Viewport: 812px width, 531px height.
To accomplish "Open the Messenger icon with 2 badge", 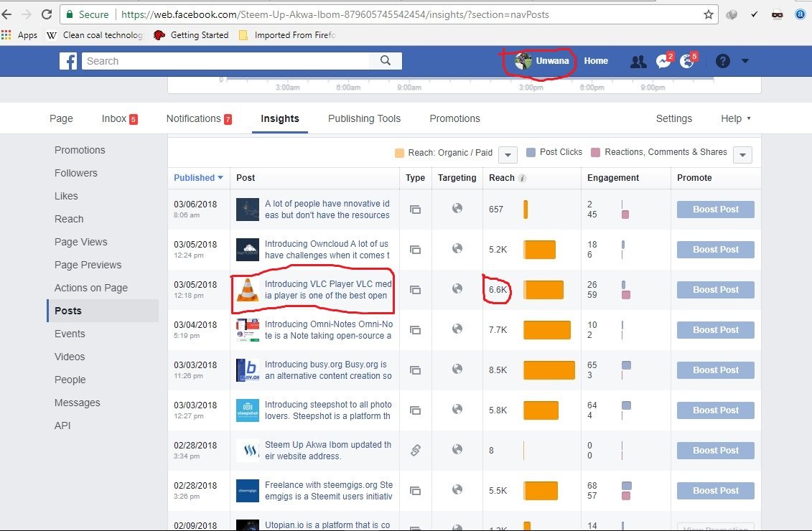I will click(x=664, y=60).
